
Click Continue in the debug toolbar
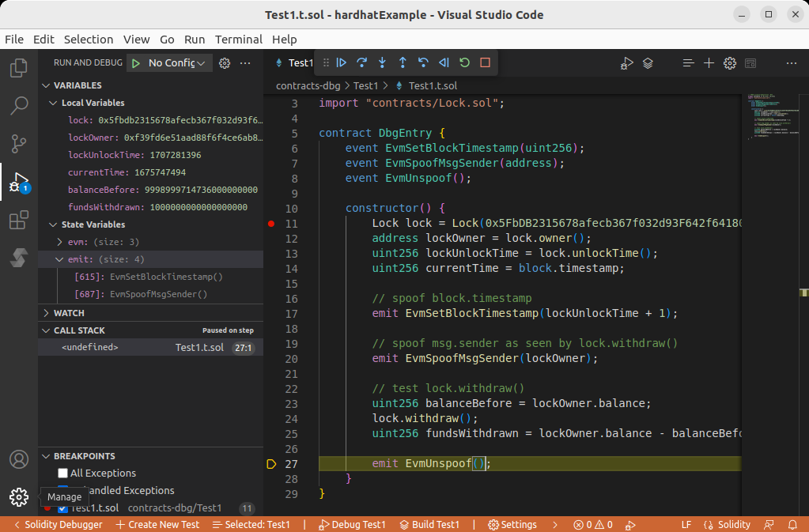click(x=342, y=62)
